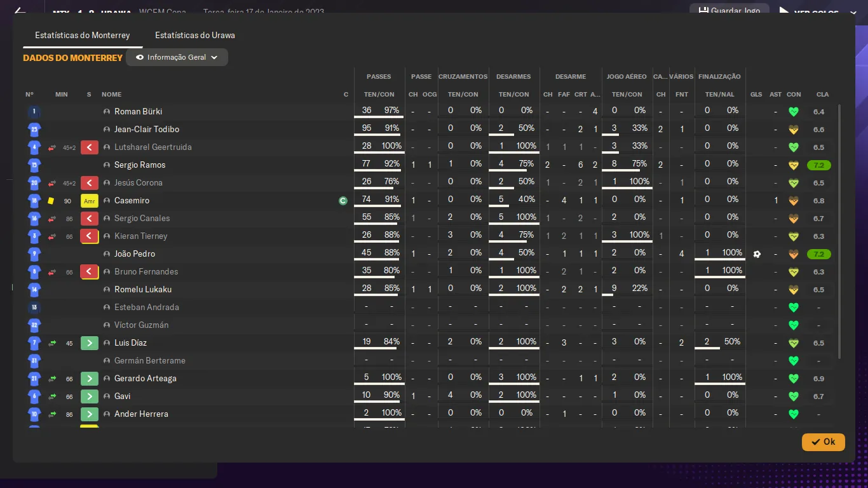Click Gerardo Arteaga's green substitution chevron
This screenshot has height=488, width=868.
[90, 379]
